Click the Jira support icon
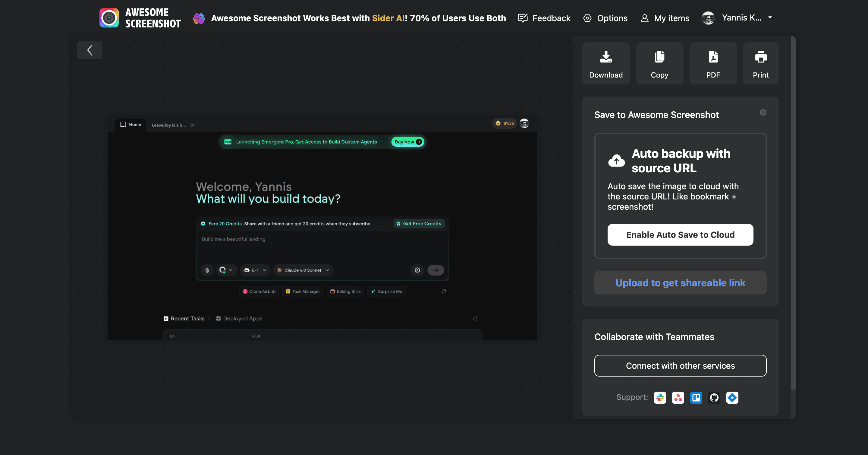 [732, 398]
